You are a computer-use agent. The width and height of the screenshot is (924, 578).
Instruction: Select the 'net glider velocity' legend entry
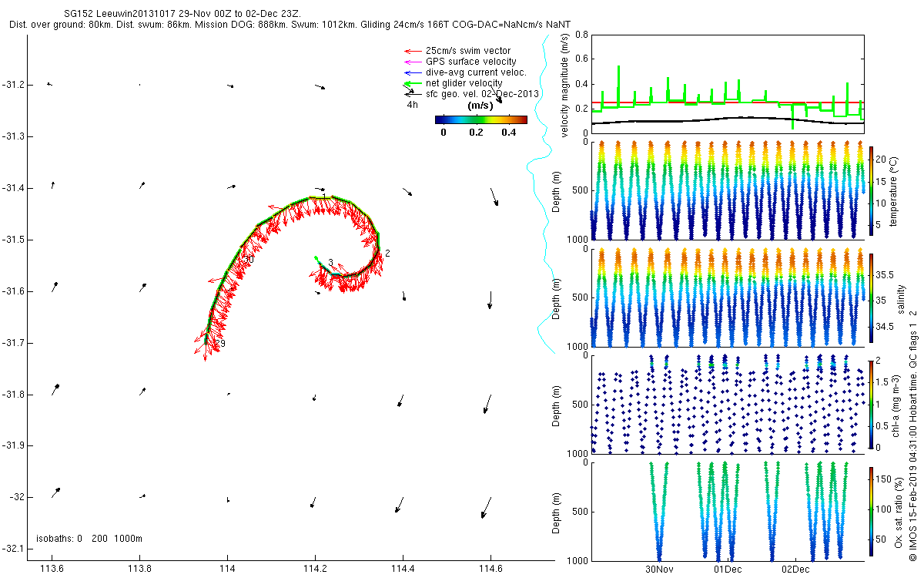pos(464,83)
